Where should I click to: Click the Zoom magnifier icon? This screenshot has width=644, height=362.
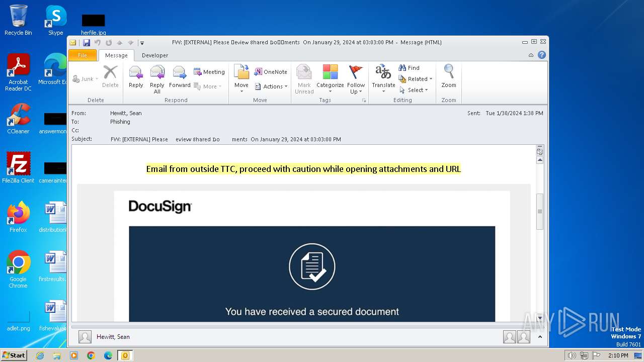pyautogui.click(x=449, y=76)
